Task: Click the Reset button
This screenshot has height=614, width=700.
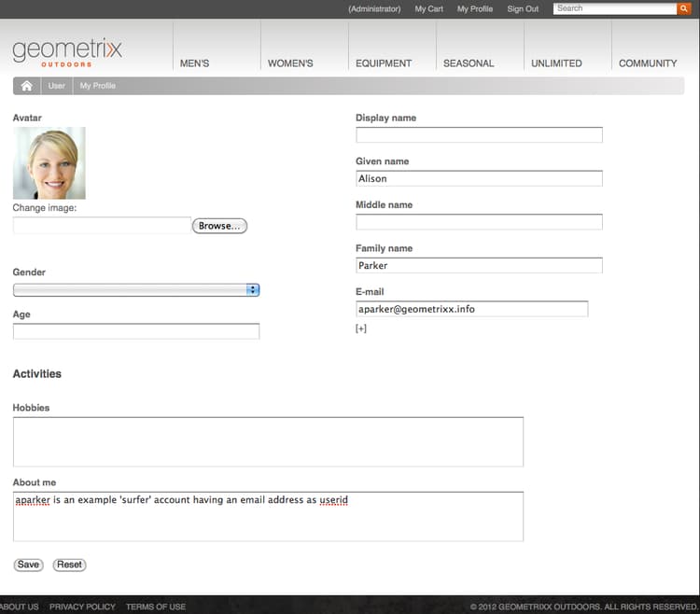Action: coord(69,565)
